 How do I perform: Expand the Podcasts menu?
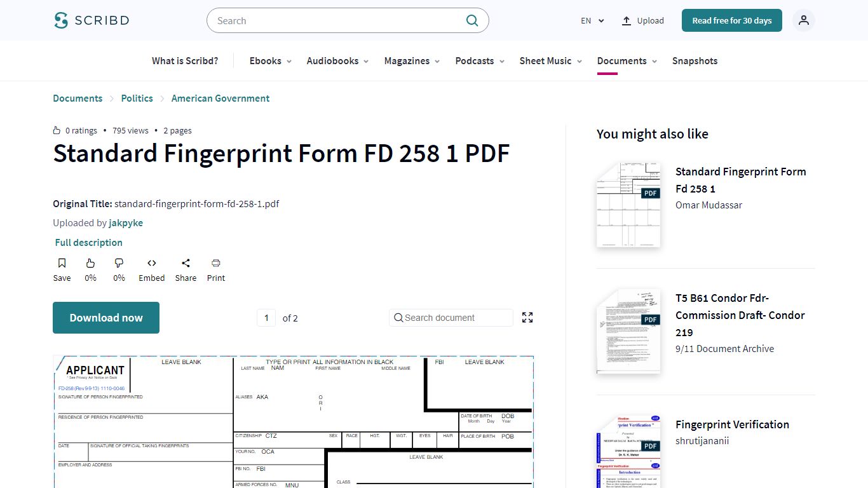click(x=480, y=61)
